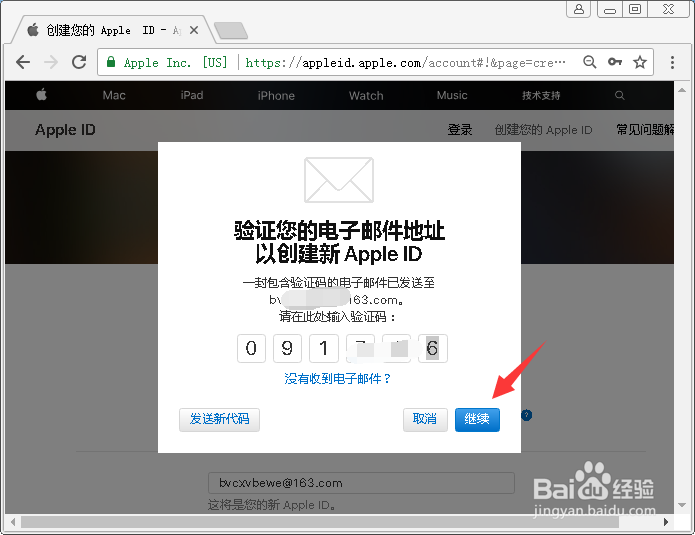Open the Music menu item

click(452, 95)
